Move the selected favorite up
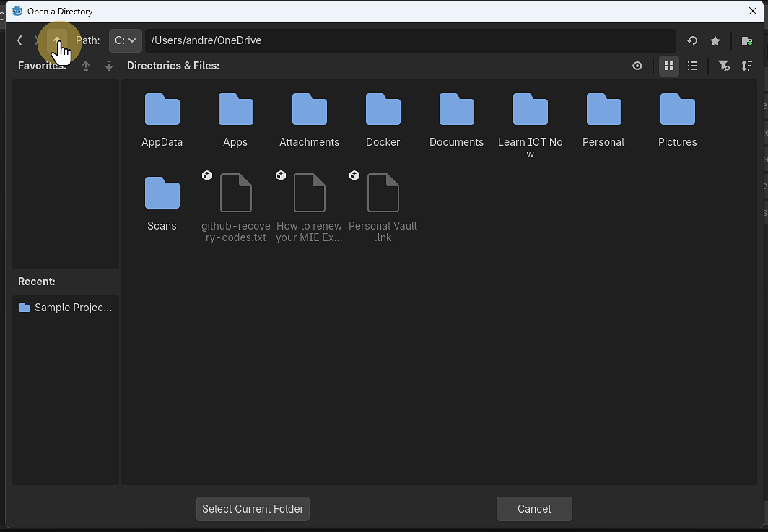768x532 pixels. click(x=85, y=66)
